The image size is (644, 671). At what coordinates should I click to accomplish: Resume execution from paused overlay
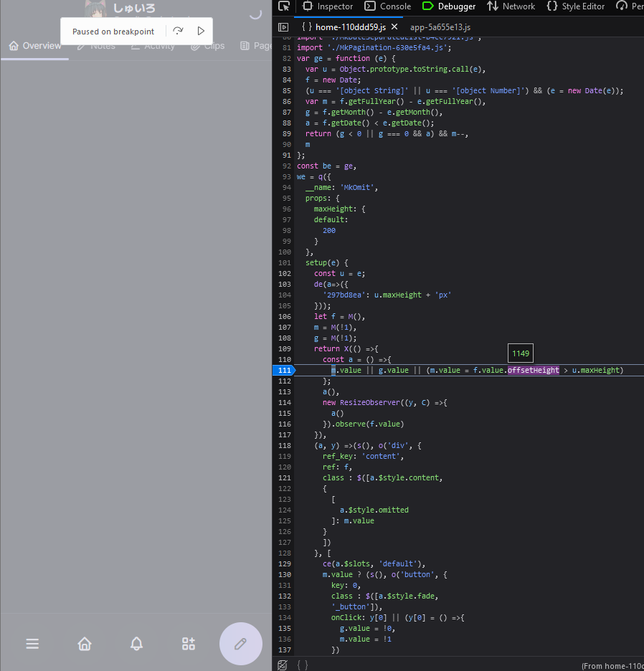click(201, 31)
